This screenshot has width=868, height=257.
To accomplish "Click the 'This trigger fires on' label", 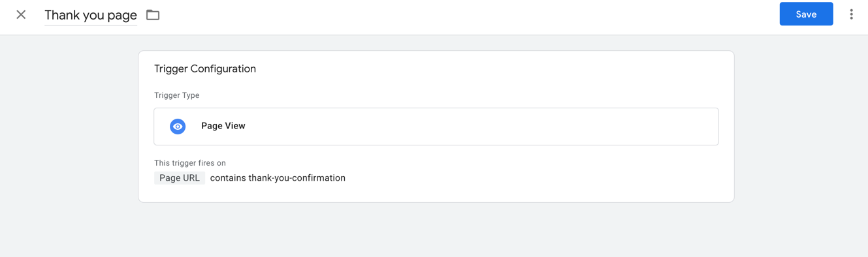I will click(190, 163).
